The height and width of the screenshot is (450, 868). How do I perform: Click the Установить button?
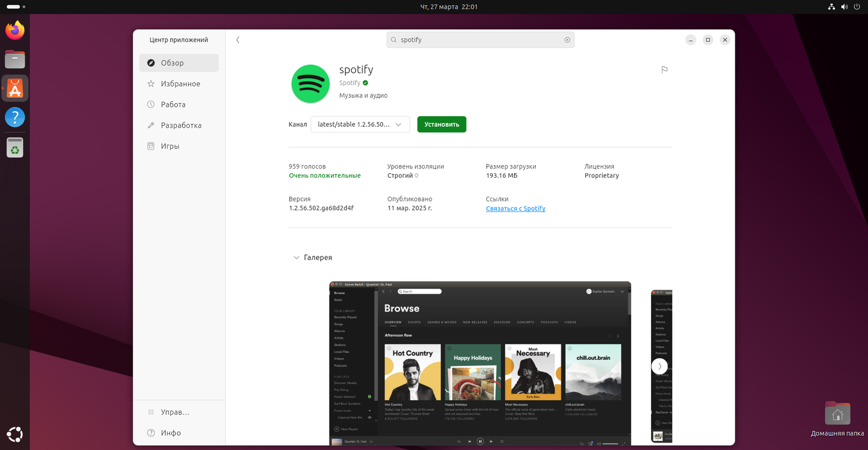(x=442, y=125)
